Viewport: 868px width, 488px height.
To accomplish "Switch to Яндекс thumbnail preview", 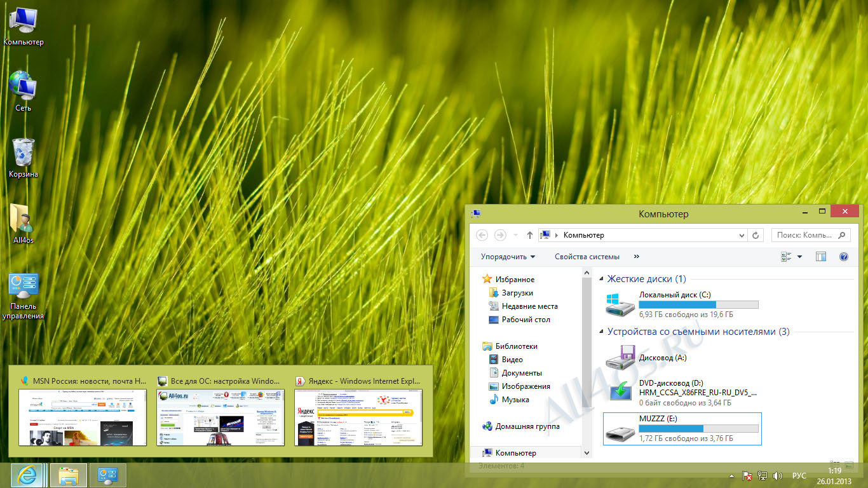I will (358, 411).
